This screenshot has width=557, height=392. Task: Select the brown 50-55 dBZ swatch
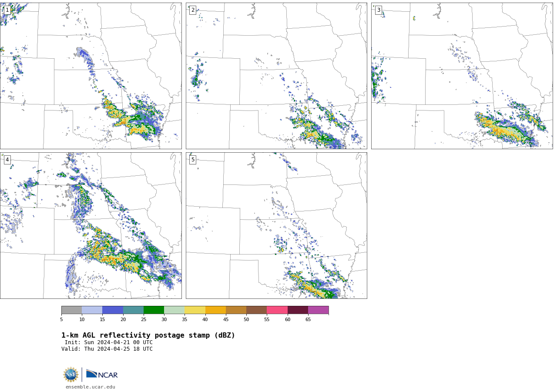point(256,310)
